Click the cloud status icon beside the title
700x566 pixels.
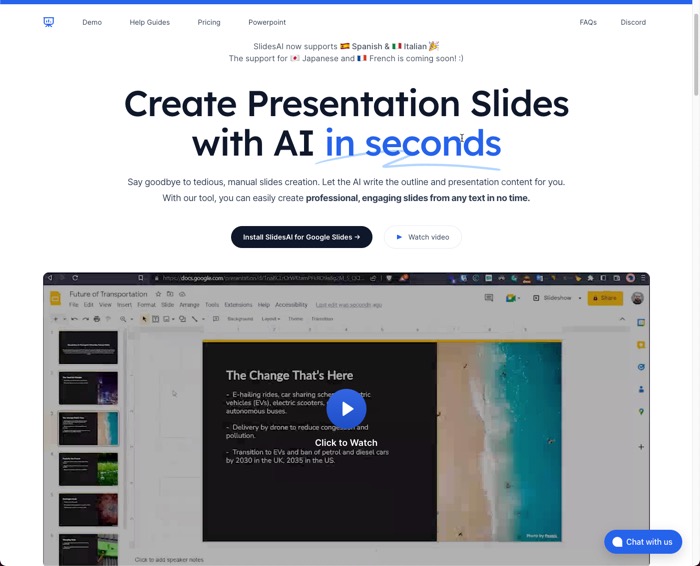tap(182, 294)
